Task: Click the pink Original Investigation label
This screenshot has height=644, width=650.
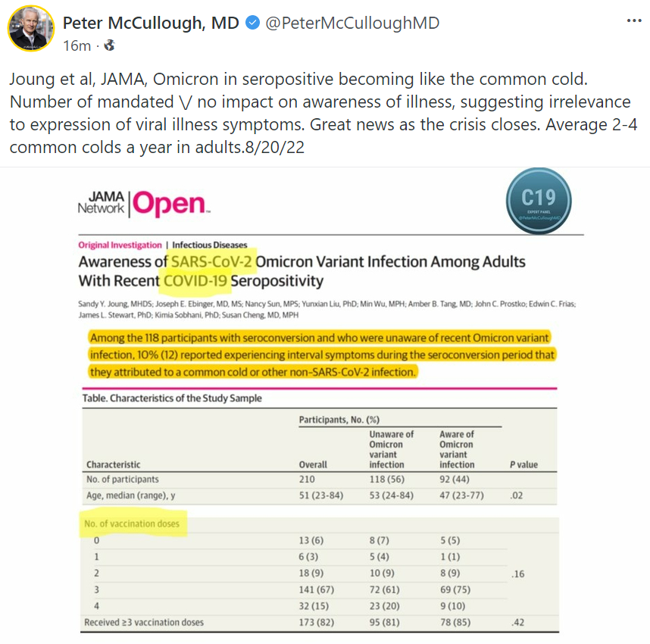Action: pos(120,245)
